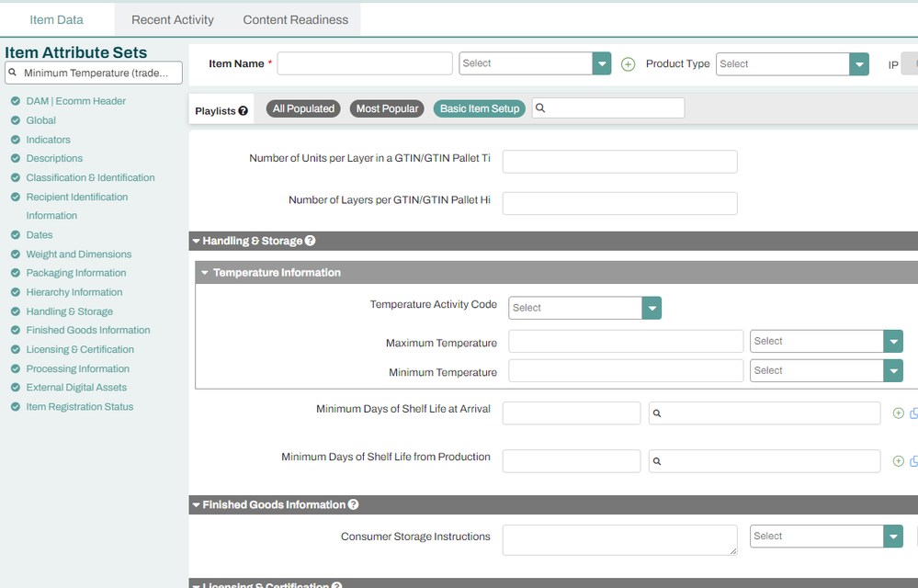This screenshot has height=588, width=918.
Task: Click Minimum Days of Shelf Life from Production field
Action: pyautogui.click(x=572, y=461)
